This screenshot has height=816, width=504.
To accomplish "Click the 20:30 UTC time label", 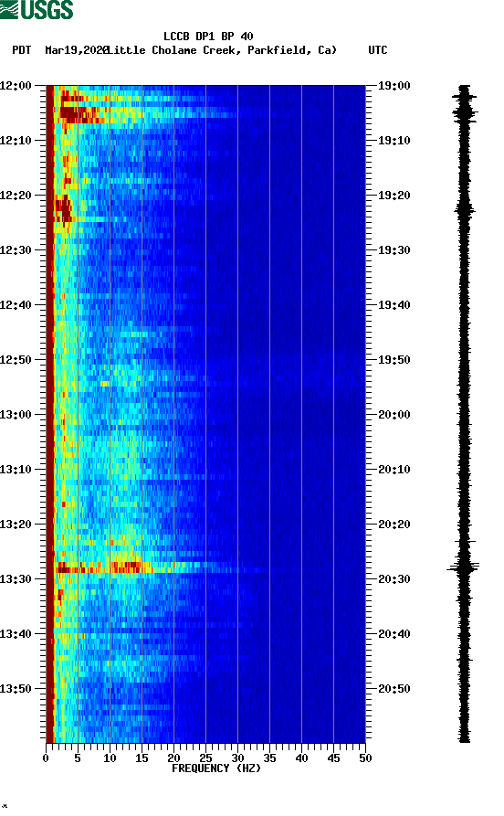I will coord(394,578).
